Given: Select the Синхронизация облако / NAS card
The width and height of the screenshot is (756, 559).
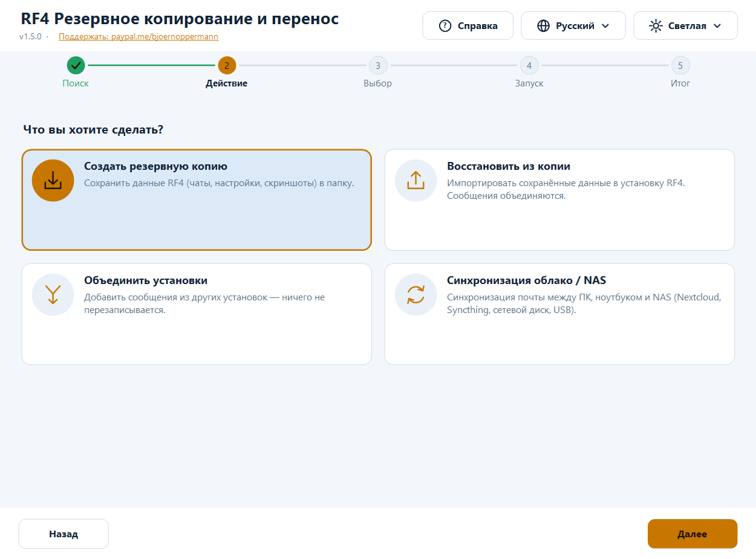Looking at the screenshot, I should click(x=559, y=314).
